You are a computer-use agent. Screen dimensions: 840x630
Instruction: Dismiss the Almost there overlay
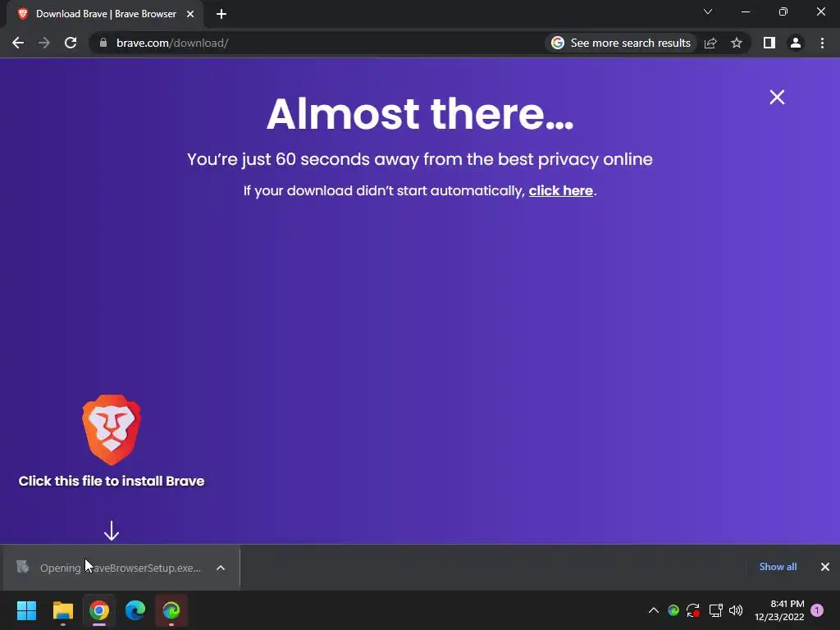coord(777,97)
